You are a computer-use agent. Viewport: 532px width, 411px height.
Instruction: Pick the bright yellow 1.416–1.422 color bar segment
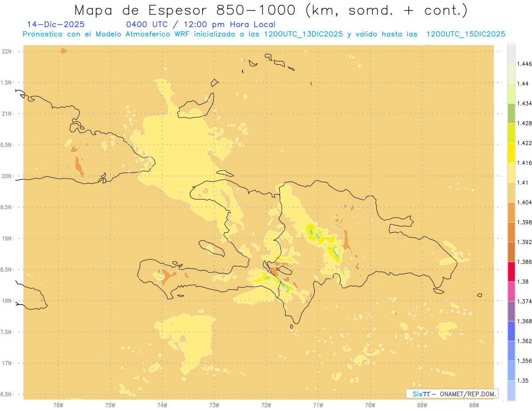pos(511,153)
